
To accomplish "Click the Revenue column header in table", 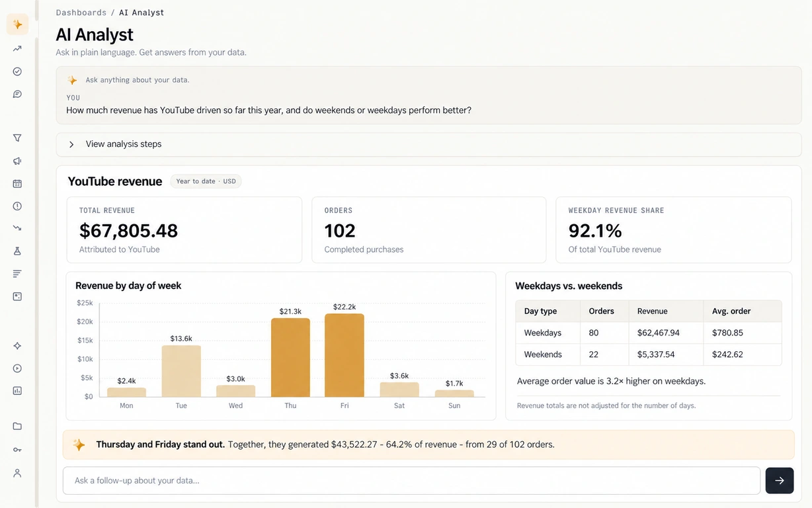I will [653, 311].
